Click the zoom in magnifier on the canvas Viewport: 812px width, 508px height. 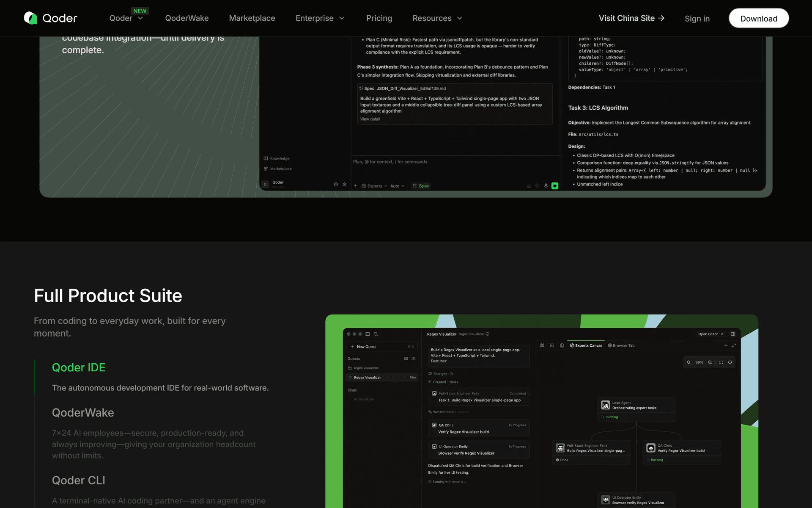(x=710, y=362)
